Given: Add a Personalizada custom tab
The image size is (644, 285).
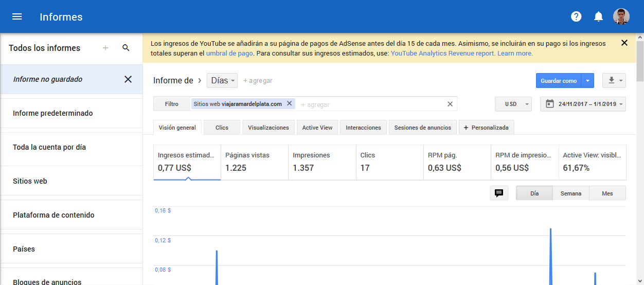Looking at the screenshot, I should (486, 128).
